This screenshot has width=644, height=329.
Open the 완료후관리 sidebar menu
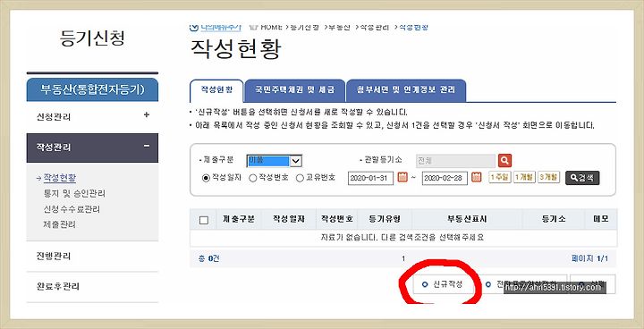92,287
